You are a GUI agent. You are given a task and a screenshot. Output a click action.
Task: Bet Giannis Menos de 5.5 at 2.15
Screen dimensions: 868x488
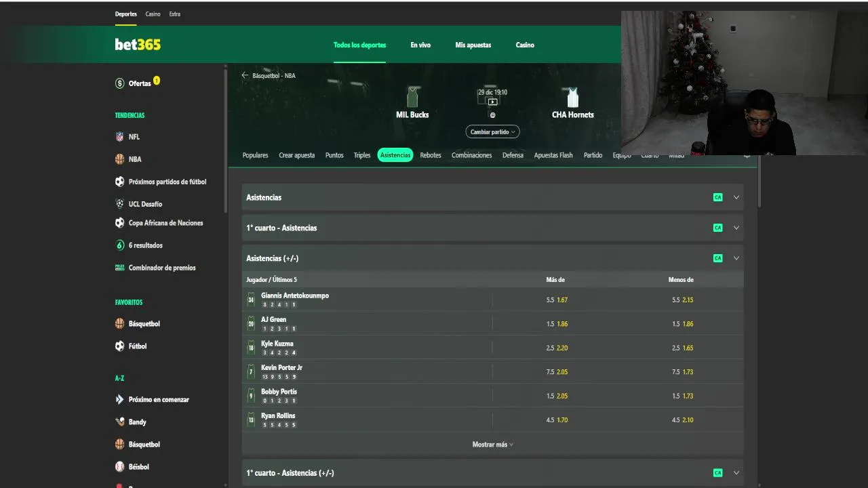coord(682,300)
